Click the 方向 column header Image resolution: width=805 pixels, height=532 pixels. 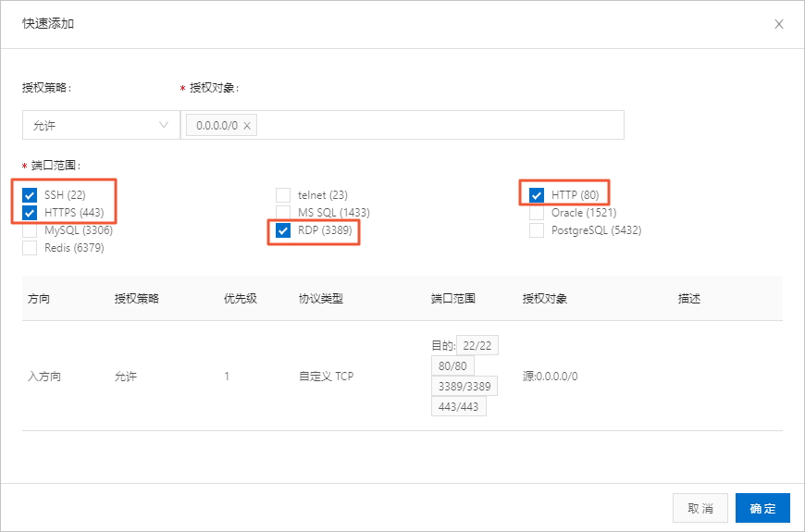[x=39, y=298]
